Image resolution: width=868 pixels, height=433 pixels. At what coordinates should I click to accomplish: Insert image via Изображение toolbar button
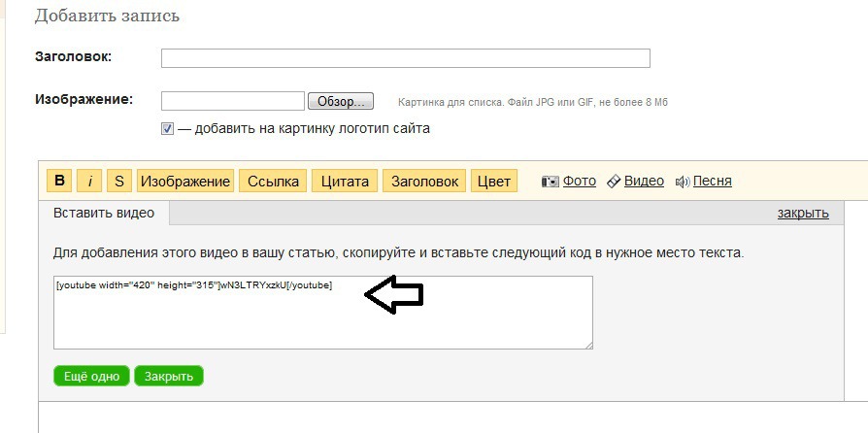(x=184, y=181)
